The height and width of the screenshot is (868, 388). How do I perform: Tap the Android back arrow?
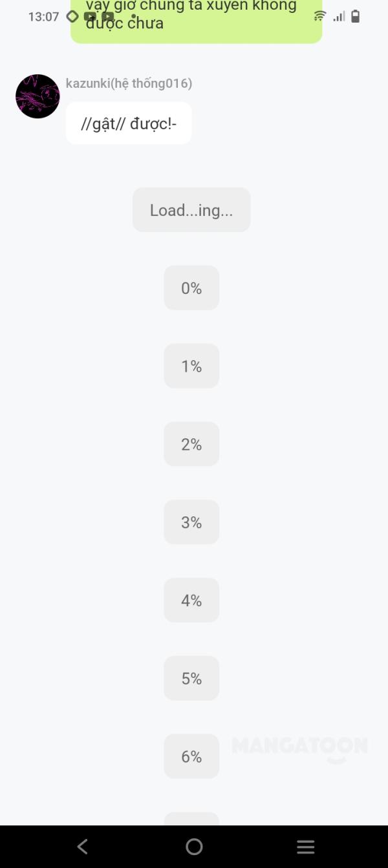[x=82, y=847]
